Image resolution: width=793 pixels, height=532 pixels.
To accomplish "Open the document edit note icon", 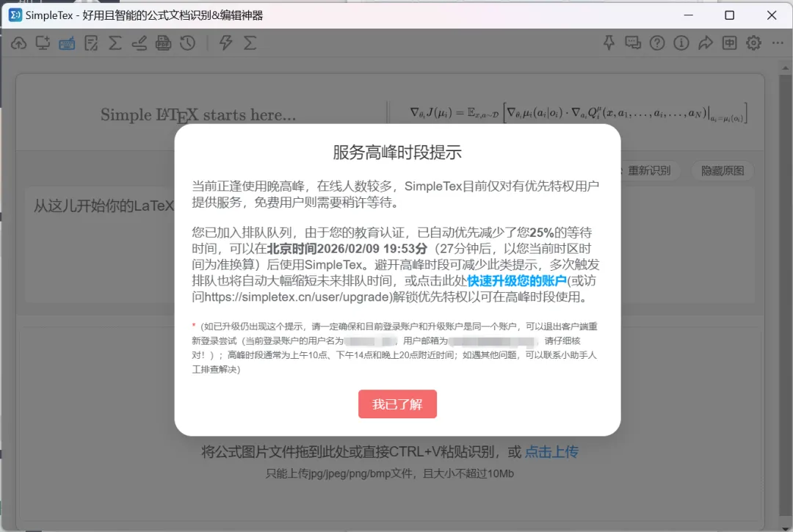I will coord(91,43).
